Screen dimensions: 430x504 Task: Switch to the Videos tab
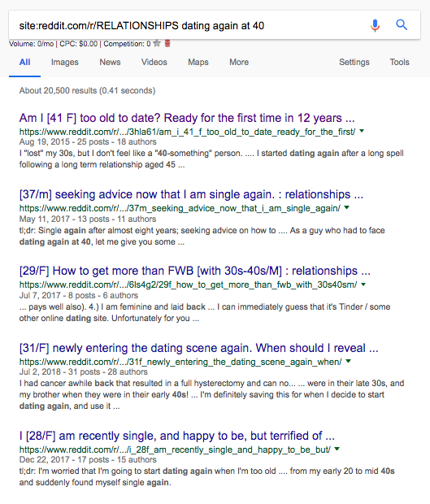coord(154,62)
